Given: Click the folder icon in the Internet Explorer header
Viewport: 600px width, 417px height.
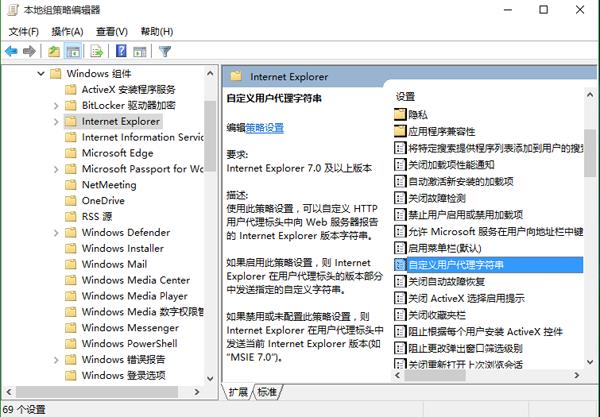Looking at the screenshot, I should [x=236, y=76].
